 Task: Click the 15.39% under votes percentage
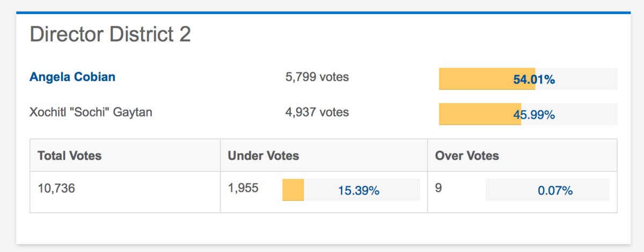click(x=358, y=190)
